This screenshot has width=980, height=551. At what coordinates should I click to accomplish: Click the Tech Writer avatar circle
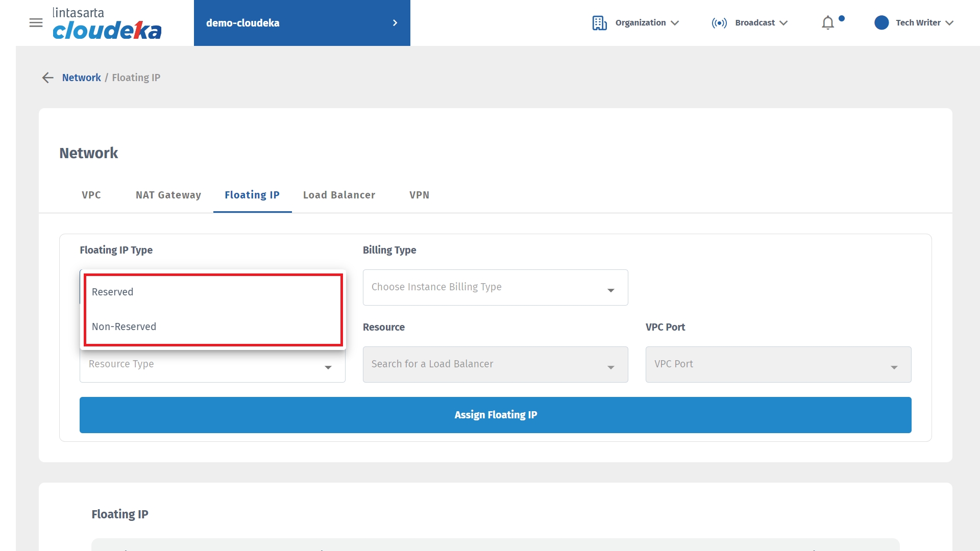881,23
